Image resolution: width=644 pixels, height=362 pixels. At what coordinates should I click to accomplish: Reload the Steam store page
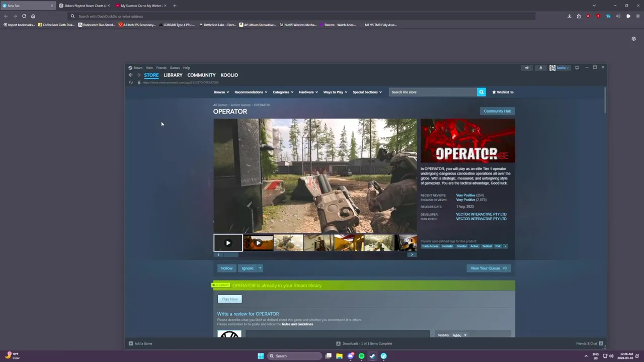pyautogui.click(x=131, y=82)
